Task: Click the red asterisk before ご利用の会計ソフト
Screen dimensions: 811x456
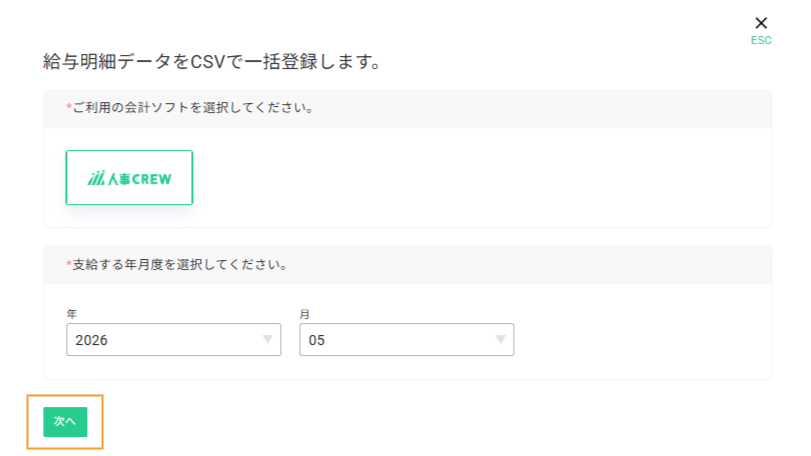Action: pos(69,107)
